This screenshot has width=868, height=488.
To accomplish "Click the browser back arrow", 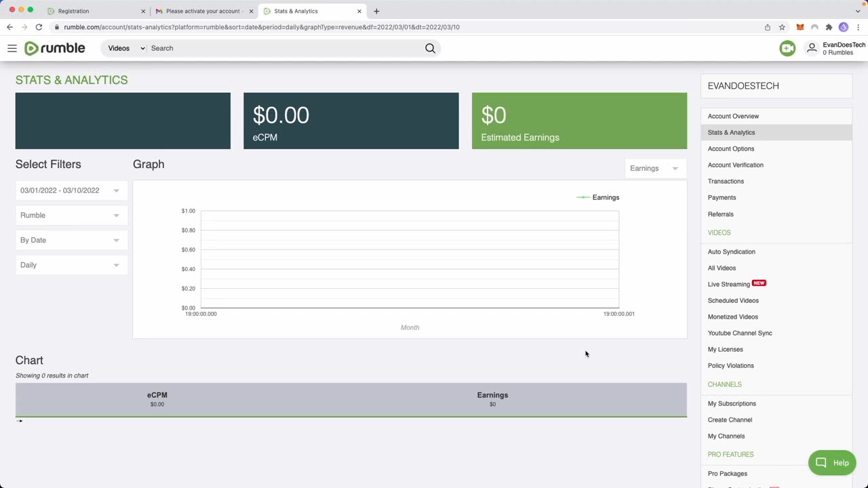I will (9, 27).
